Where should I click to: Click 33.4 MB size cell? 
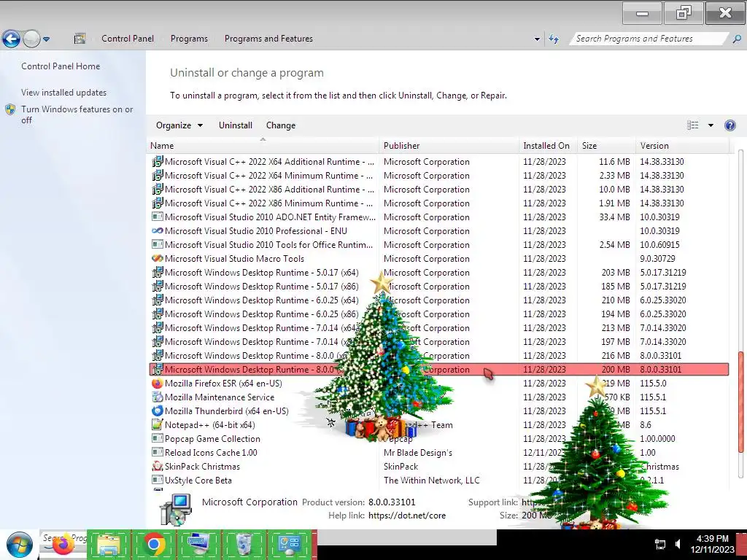pyautogui.click(x=614, y=217)
